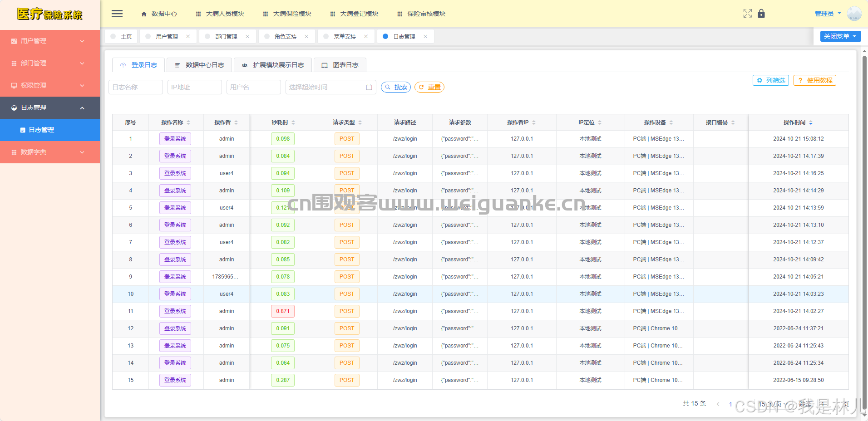
Task: Click user4 in row 10
Action: 227,294
